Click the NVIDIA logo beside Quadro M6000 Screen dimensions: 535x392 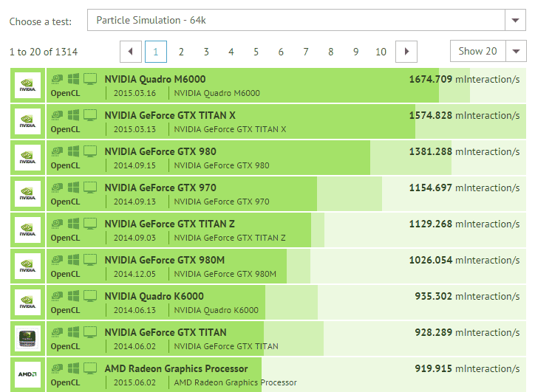[27, 86]
